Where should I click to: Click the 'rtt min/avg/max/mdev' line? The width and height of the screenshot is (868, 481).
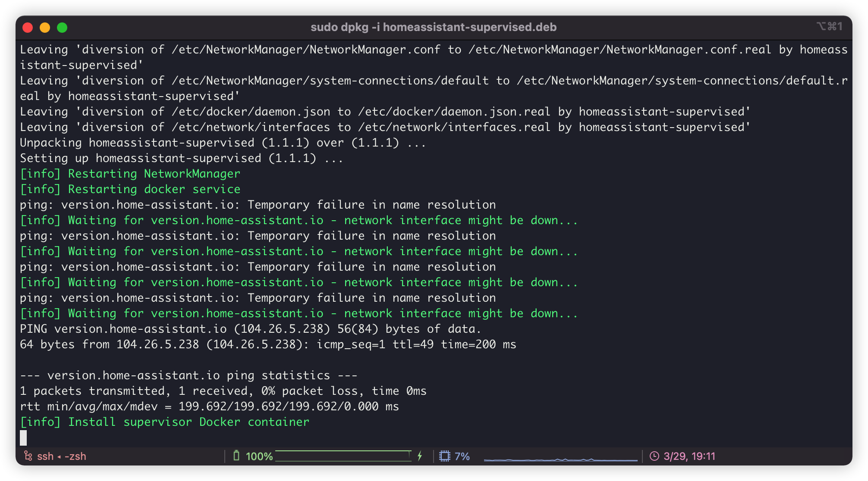tap(209, 406)
